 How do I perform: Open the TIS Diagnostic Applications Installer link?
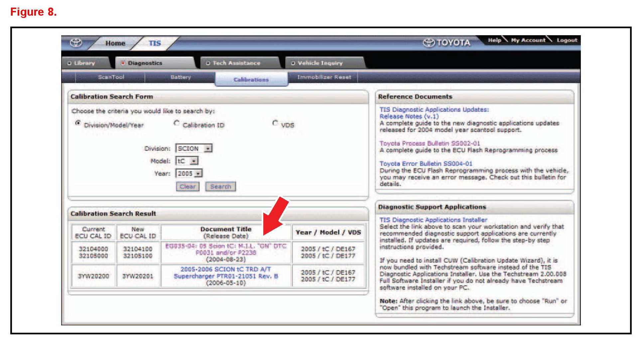click(x=433, y=220)
